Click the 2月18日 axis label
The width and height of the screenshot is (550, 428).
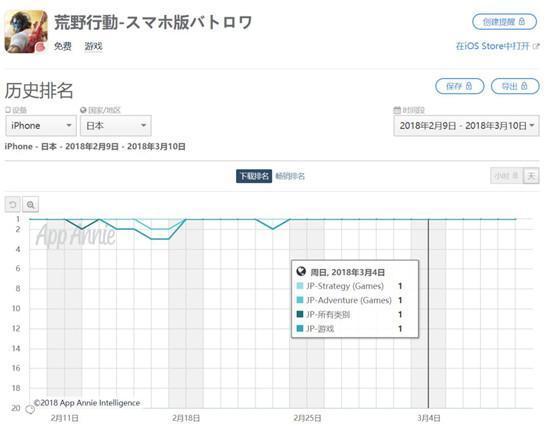pos(186,418)
